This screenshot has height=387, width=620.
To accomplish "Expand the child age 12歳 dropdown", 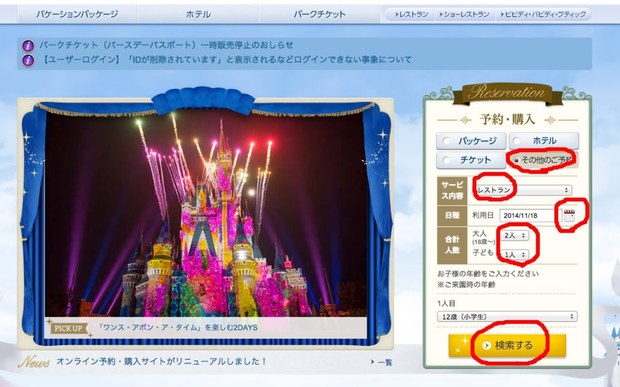I will [507, 317].
